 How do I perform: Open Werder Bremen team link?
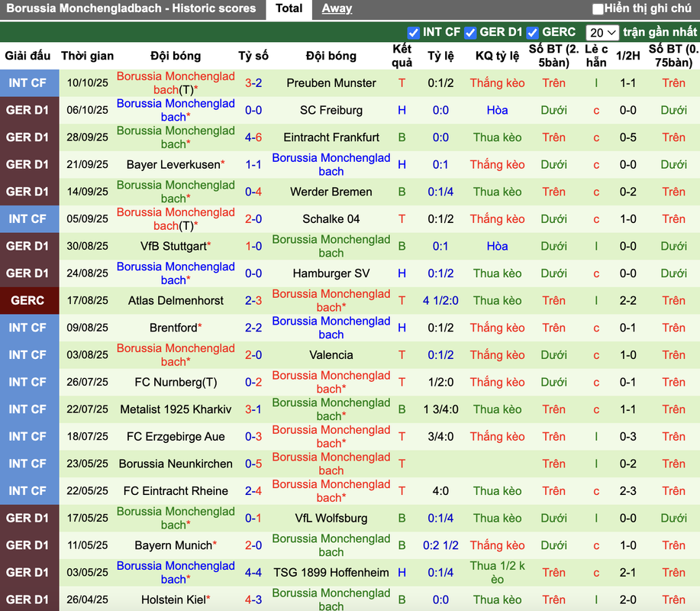tap(331, 192)
